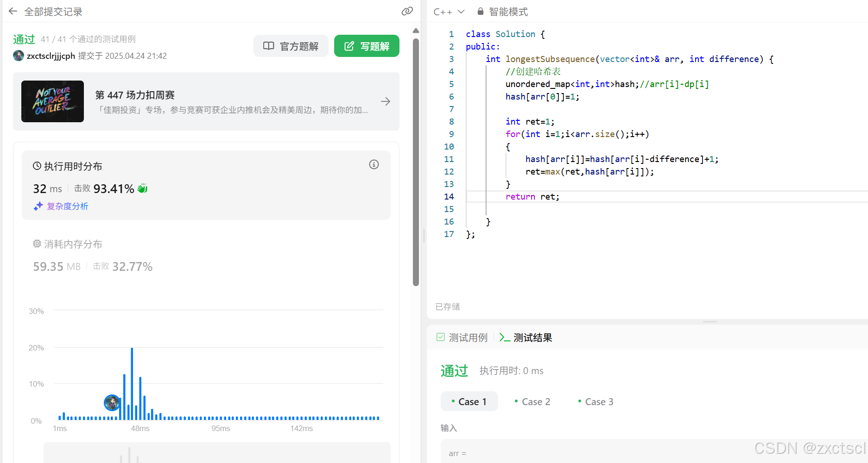Open the info icon in runtime distribution
Viewport: 868px width, 463px height.
tap(374, 164)
